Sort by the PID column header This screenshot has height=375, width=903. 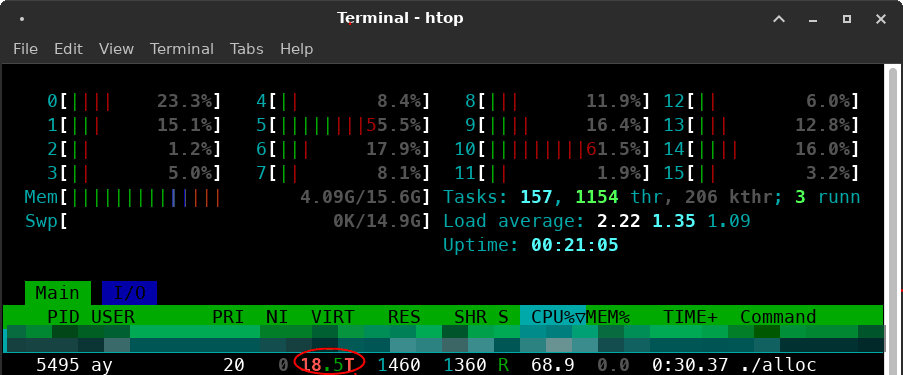[x=63, y=317]
